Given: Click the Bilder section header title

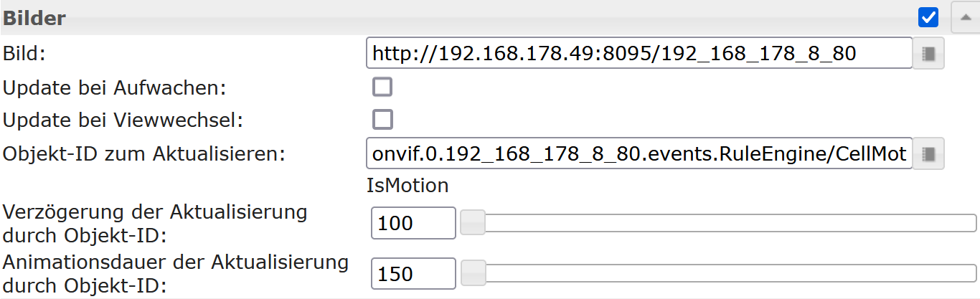Looking at the screenshot, I should pyautogui.click(x=35, y=18).
